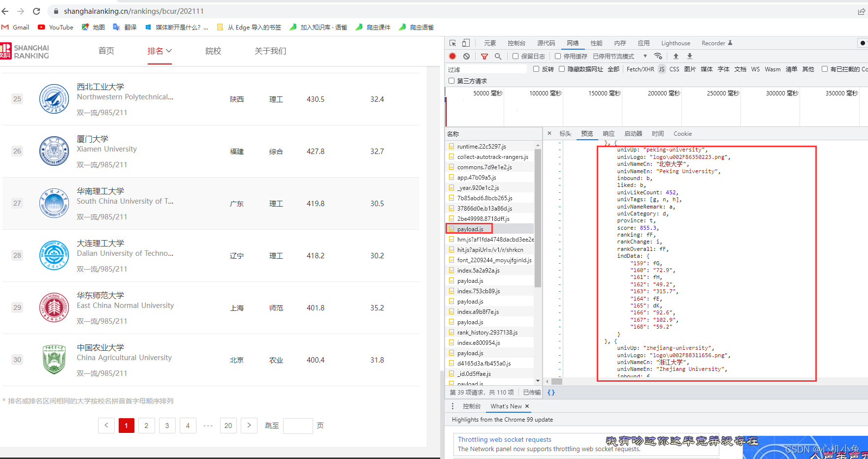
Task: Open the network search magnifier
Action: point(498,56)
